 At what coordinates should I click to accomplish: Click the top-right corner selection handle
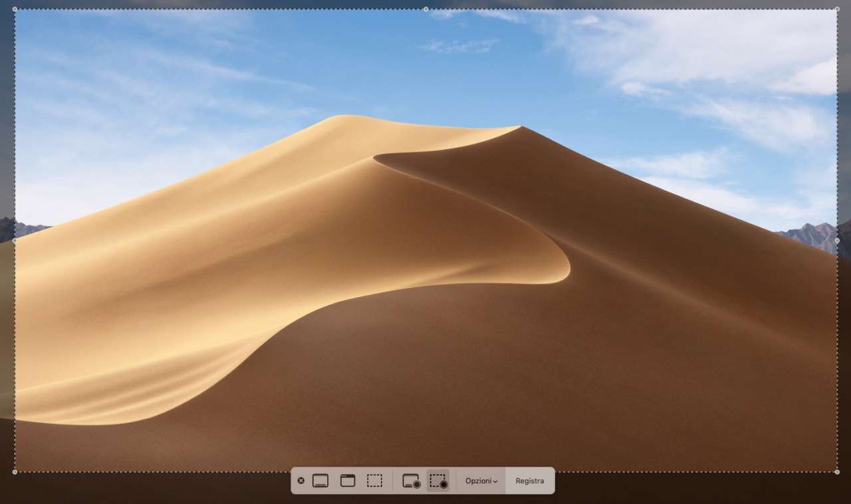pyautogui.click(x=837, y=9)
